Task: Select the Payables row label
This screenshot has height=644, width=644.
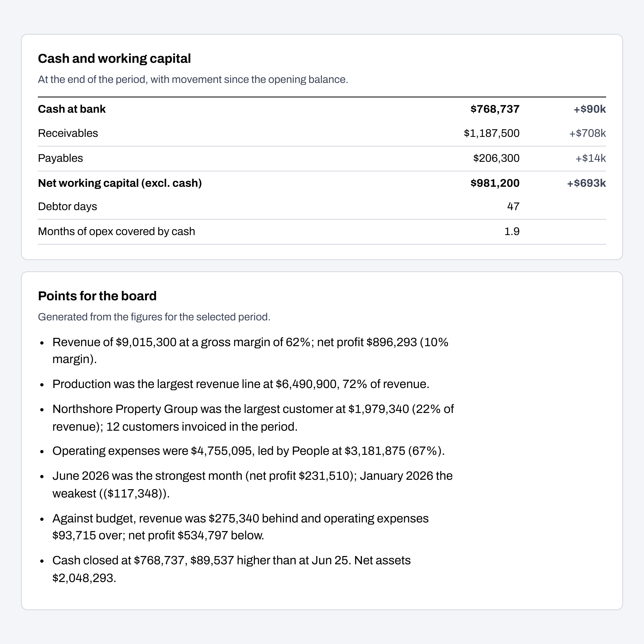Action: tap(60, 158)
